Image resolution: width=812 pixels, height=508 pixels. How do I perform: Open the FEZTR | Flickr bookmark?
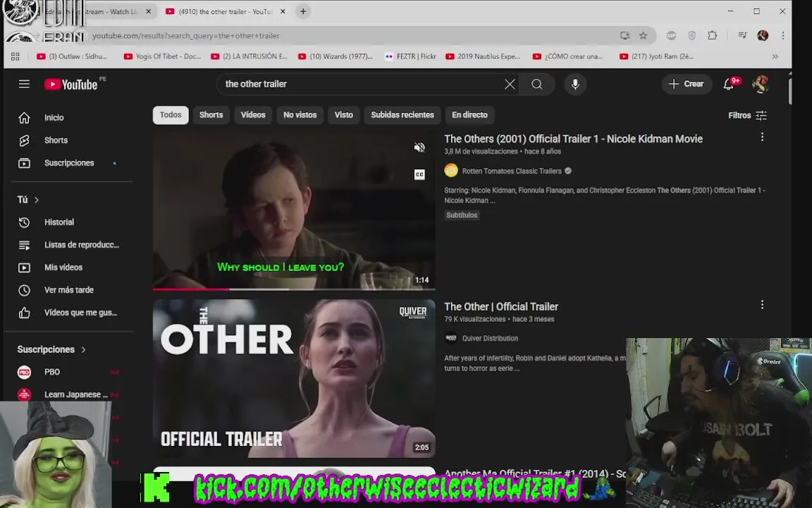(x=410, y=56)
